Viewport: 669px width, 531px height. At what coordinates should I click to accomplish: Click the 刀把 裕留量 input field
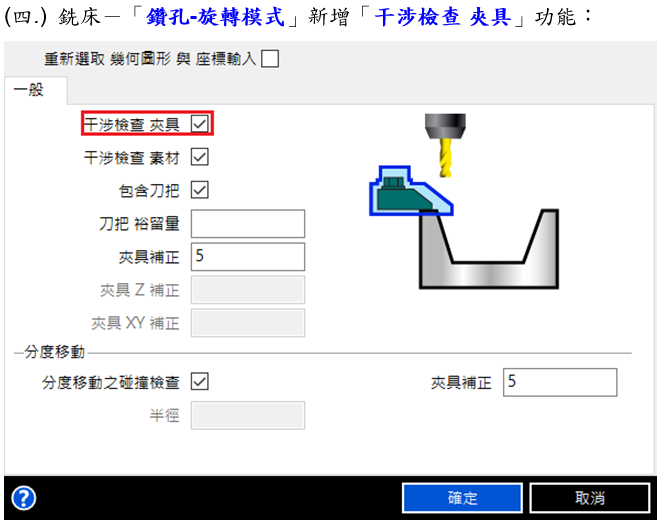(x=248, y=223)
